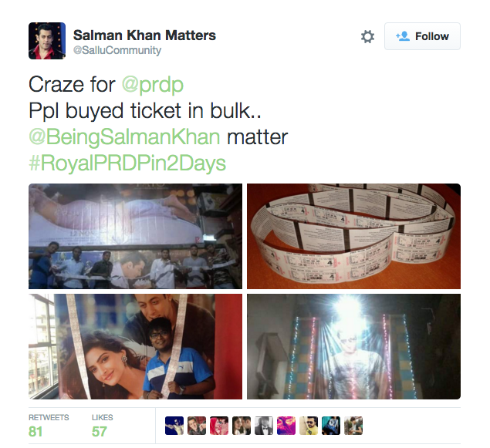Open the last liker avatar
490x448 pixels.
[x=353, y=426]
